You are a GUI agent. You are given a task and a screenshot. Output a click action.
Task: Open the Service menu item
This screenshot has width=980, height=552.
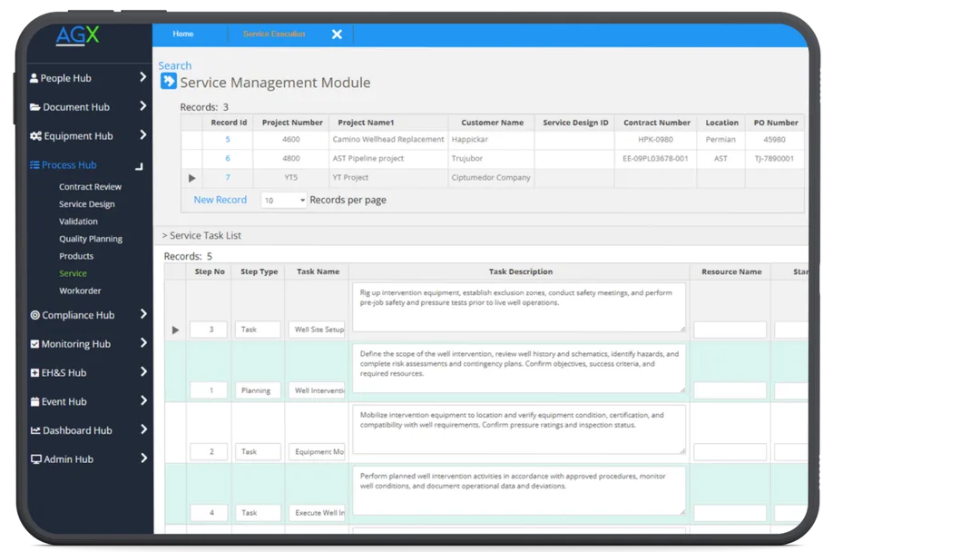73,273
